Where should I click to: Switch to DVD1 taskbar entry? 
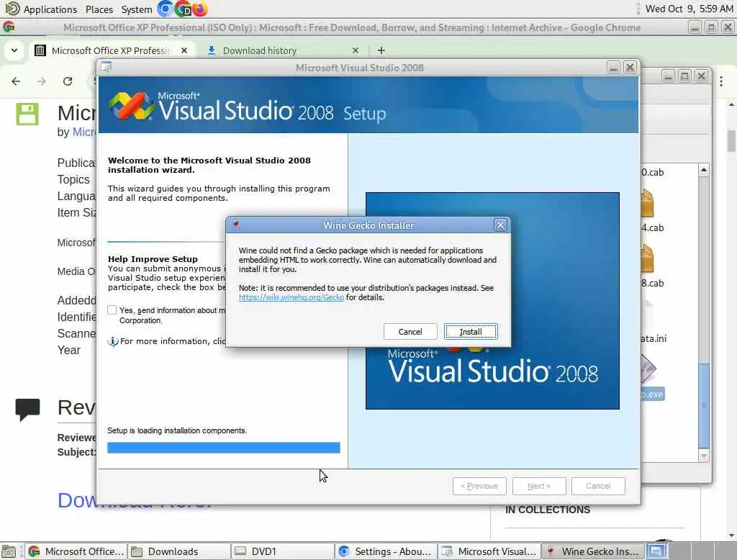pyautogui.click(x=283, y=551)
